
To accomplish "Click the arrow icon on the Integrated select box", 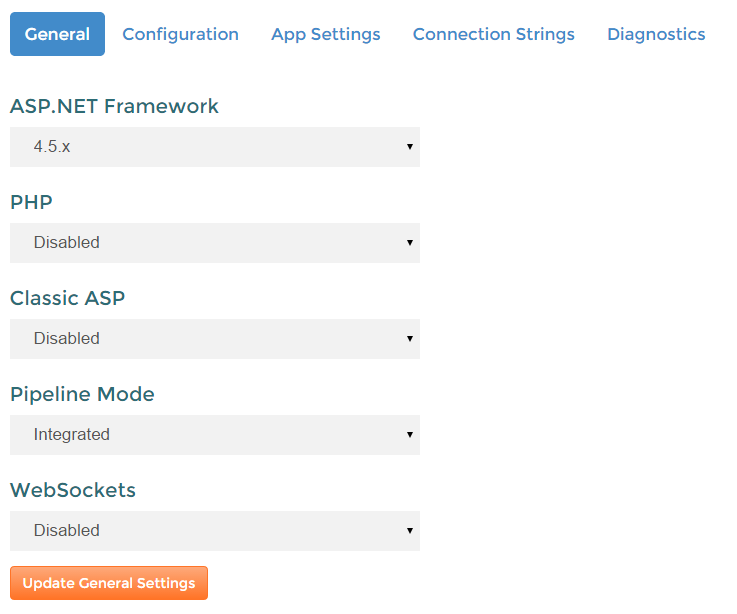I will (x=410, y=435).
